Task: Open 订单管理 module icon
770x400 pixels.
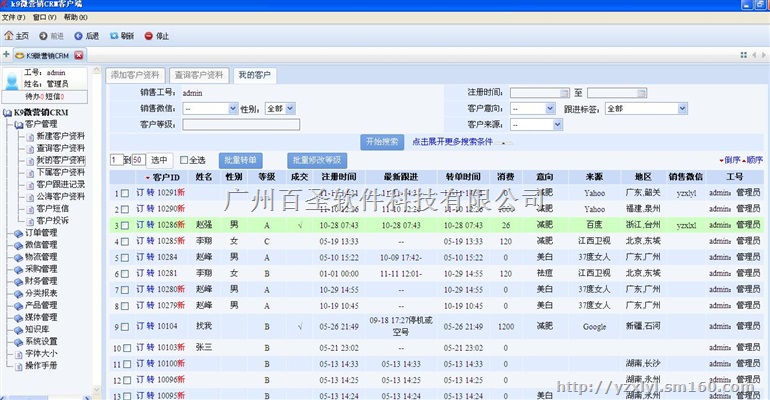Action: point(19,233)
